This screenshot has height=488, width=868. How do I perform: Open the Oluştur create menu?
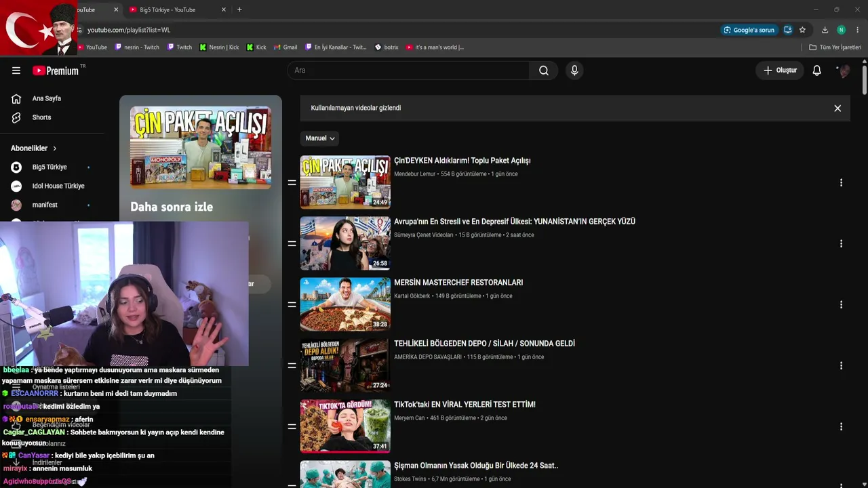tap(780, 70)
